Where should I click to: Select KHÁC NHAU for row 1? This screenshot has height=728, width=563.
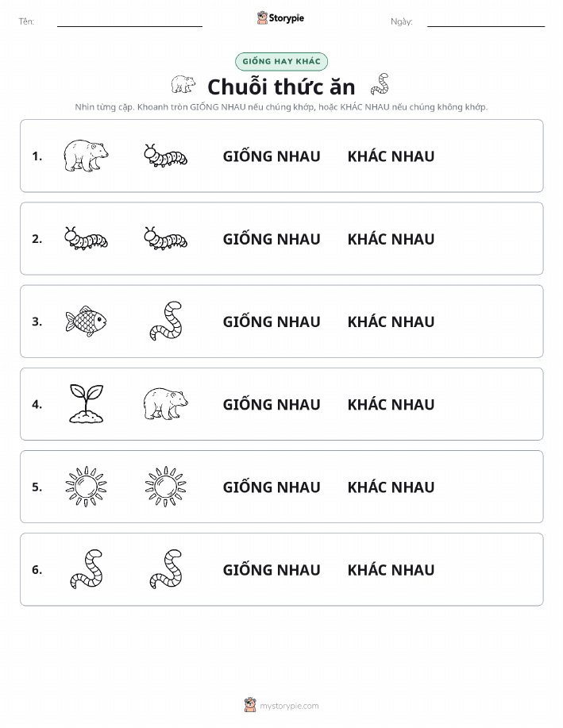point(391,156)
